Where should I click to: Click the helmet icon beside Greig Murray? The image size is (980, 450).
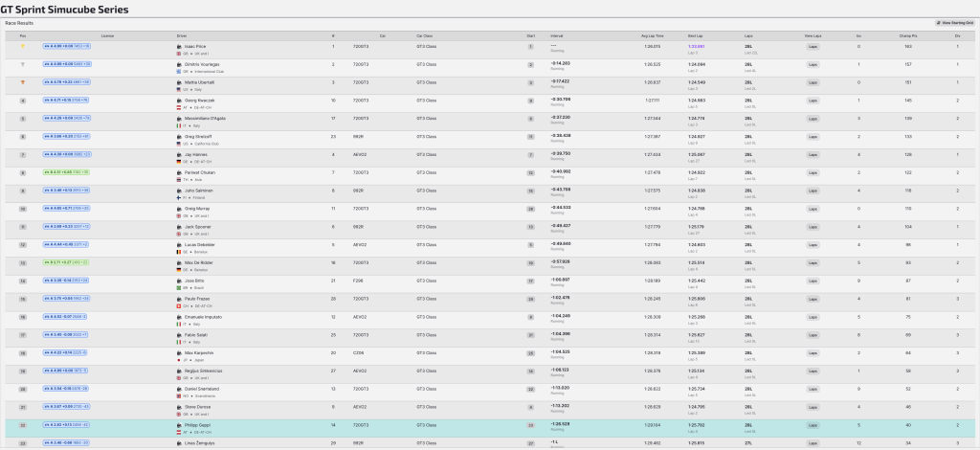pyautogui.click(x=179, y=209)
